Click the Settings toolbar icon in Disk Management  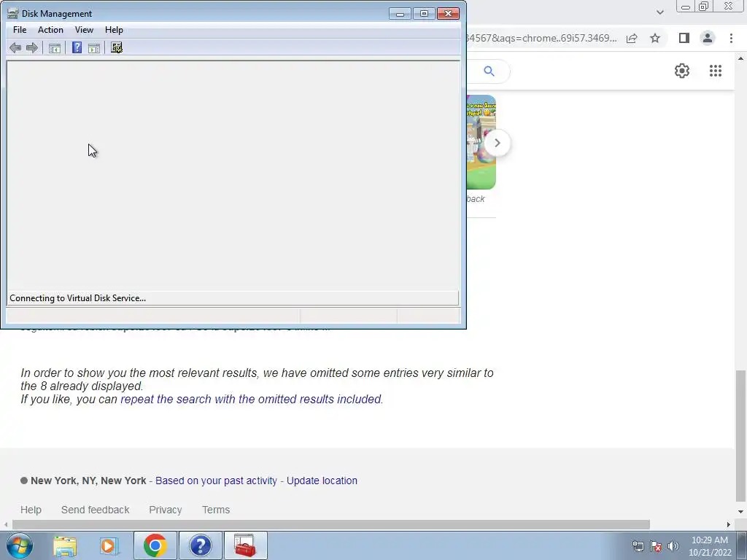click(x=117, y=47)
